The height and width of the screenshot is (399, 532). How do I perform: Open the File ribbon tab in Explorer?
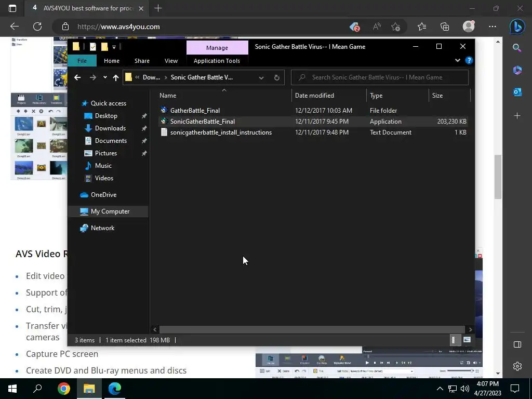click(82, 61)
